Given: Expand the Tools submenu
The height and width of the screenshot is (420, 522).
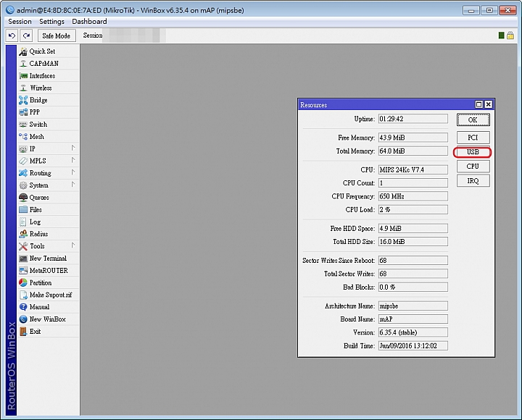Looking at the screenshot, I should 37,246.
